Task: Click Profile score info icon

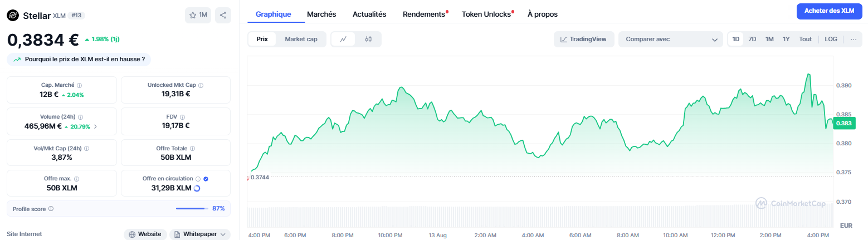Action: 51,209
